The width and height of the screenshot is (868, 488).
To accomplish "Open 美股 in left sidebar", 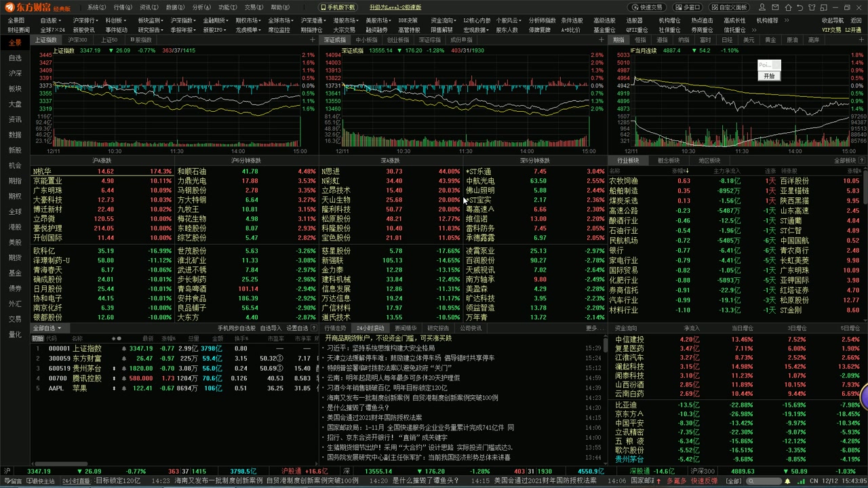I will pos(15,242).
